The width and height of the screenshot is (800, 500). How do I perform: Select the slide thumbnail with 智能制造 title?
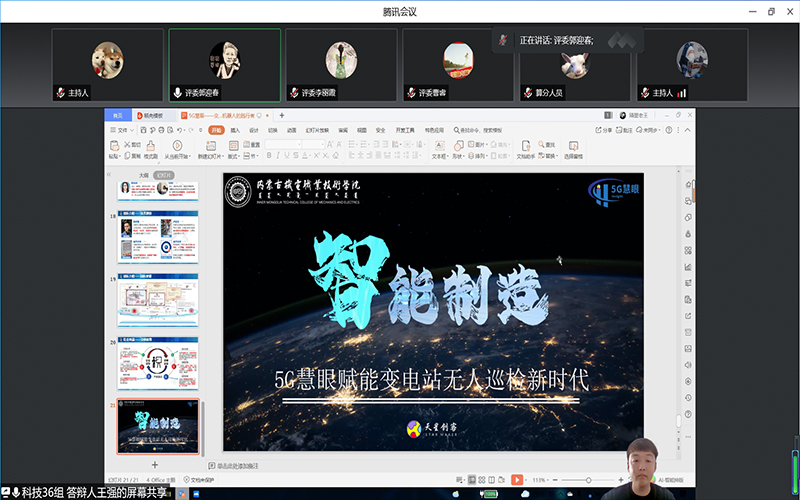tap(160, 424)
